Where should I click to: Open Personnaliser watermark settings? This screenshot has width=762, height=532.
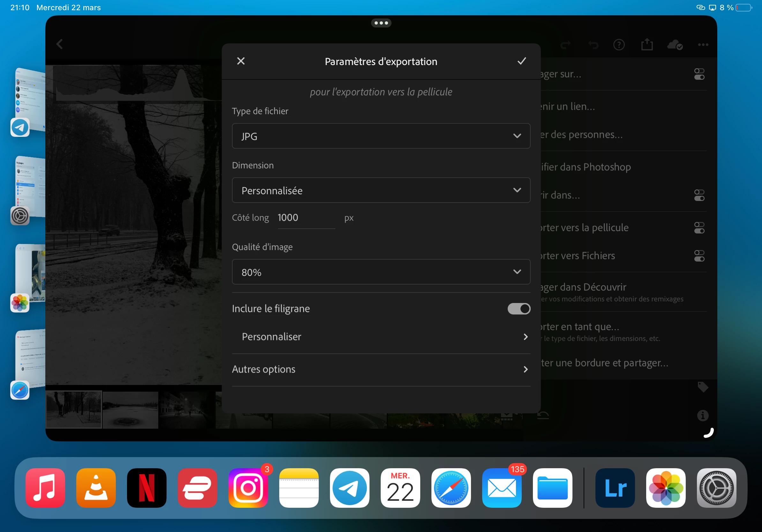pos(381,336)
